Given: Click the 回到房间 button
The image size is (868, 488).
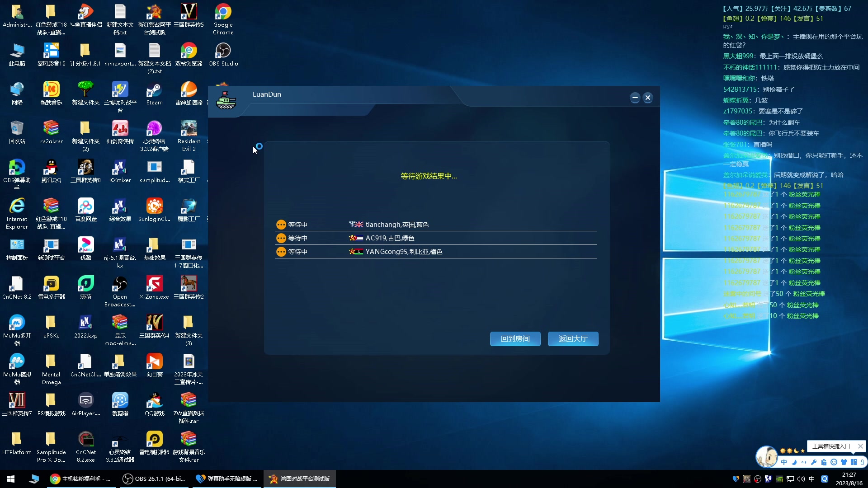Looking at the screenshot, I should 515,339.
